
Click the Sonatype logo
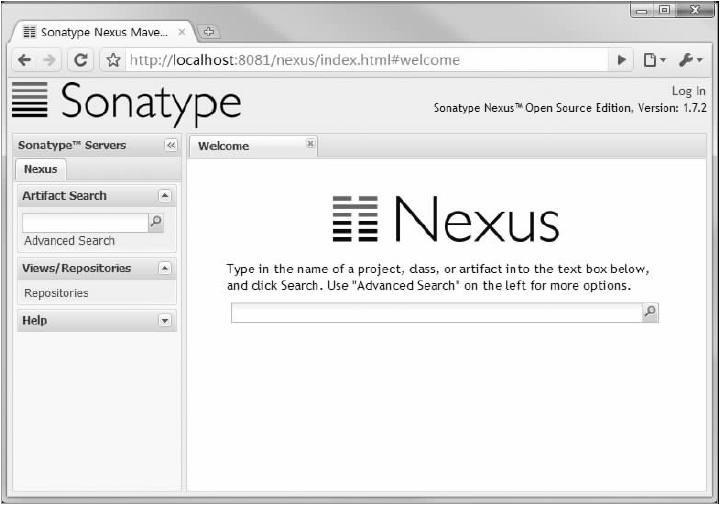pyautogui.click(x=126, y=103)
